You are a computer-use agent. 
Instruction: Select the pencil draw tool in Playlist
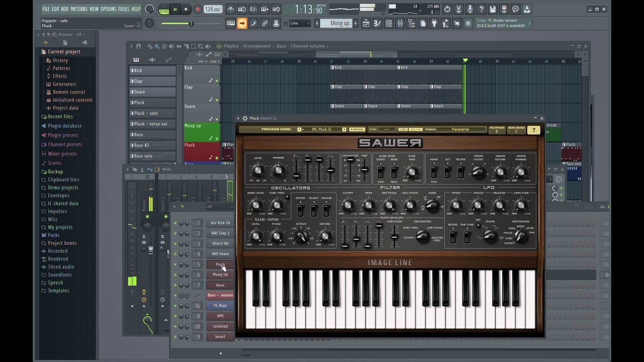click(150, 46)
